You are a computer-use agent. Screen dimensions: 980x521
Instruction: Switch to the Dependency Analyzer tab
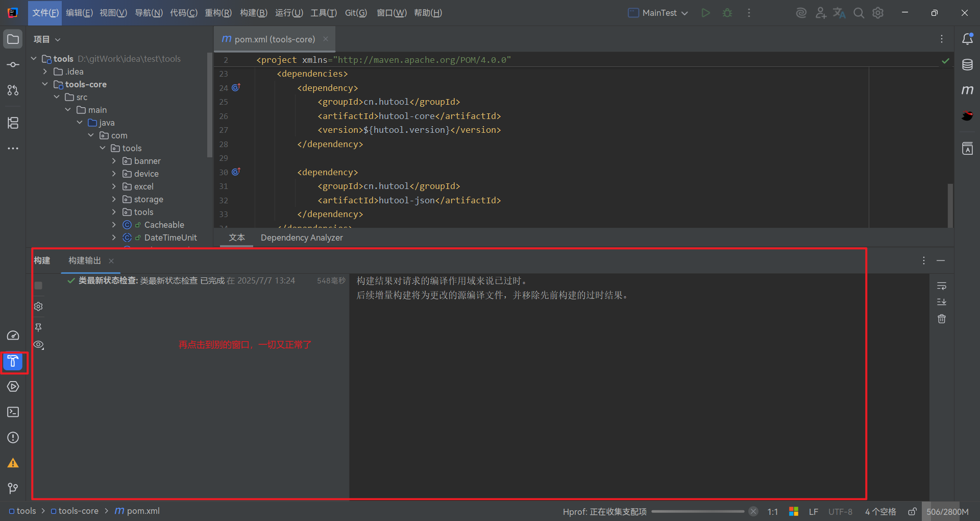pyautogui.click(x=302, y=238)
